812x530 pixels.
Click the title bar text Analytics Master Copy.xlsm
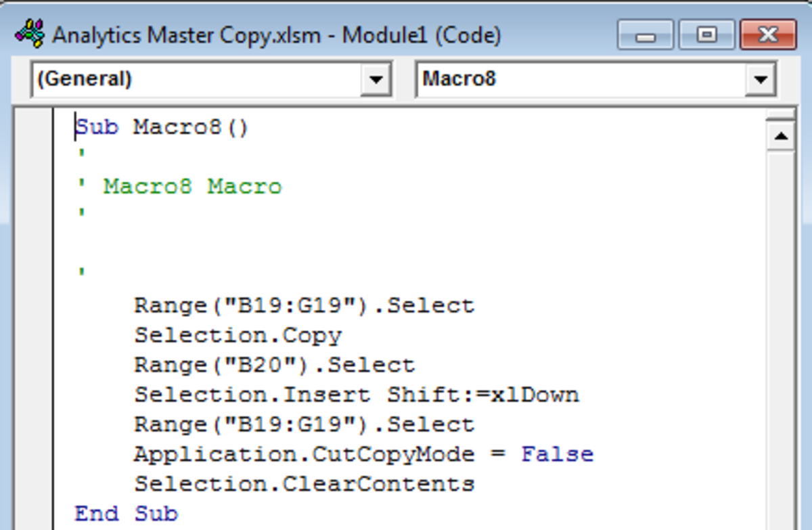pos(186,35)
